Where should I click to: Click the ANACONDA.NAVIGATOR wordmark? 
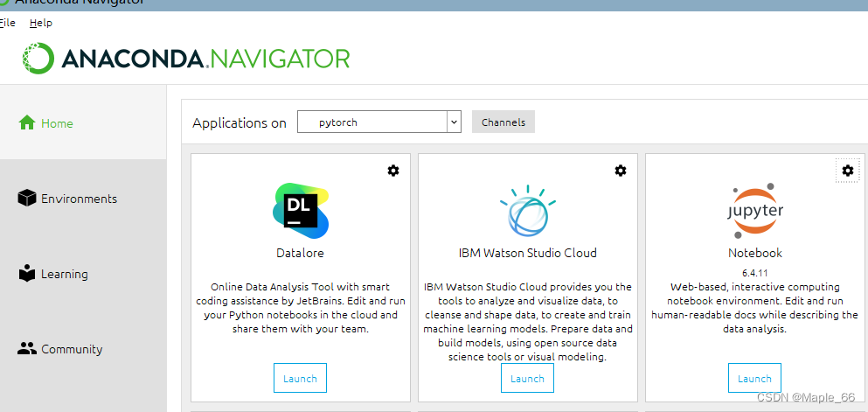pyautogui.click(x=205, y=58)
